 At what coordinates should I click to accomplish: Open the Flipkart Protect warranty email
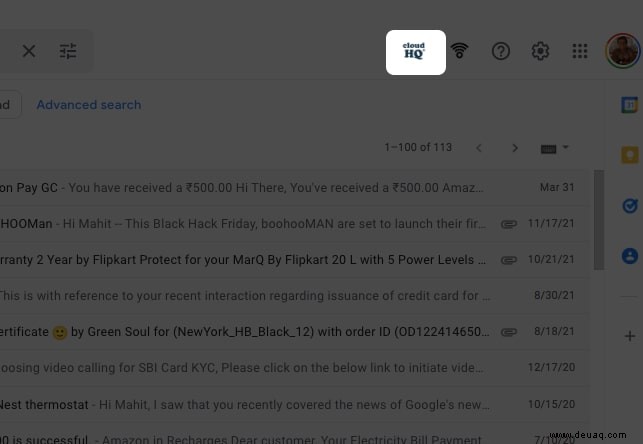point(293,260)
